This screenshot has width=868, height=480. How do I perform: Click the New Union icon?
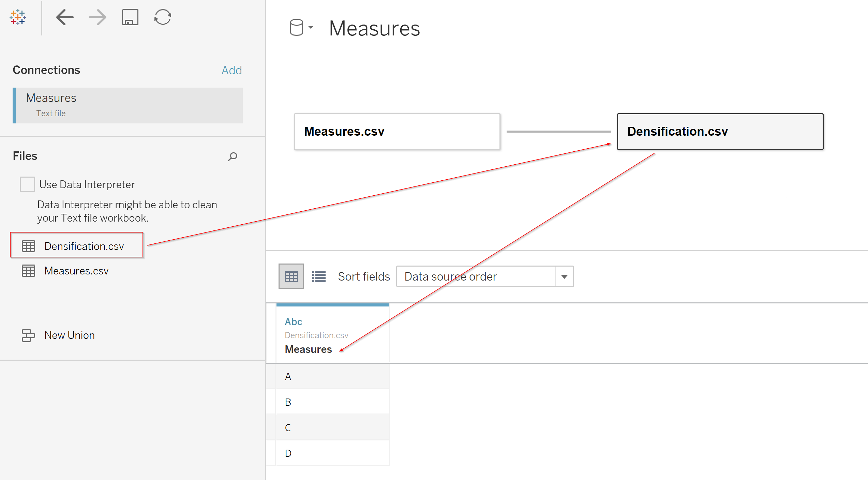click(28, 335)
